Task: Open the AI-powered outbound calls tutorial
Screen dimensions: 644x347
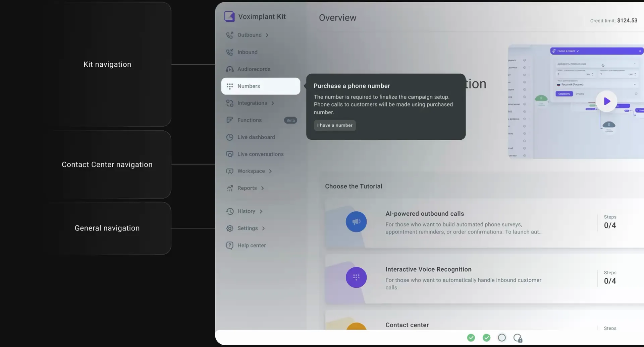Action: click(x=484, y=223)
